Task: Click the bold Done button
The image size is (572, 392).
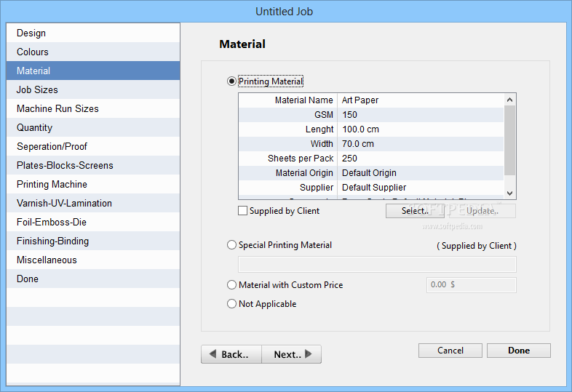Action: 519,351
